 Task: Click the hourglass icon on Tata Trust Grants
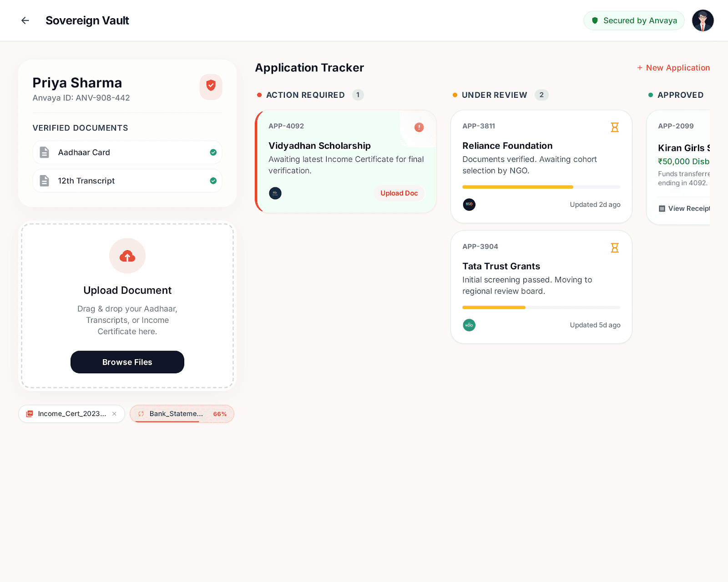tap(615, 248)
